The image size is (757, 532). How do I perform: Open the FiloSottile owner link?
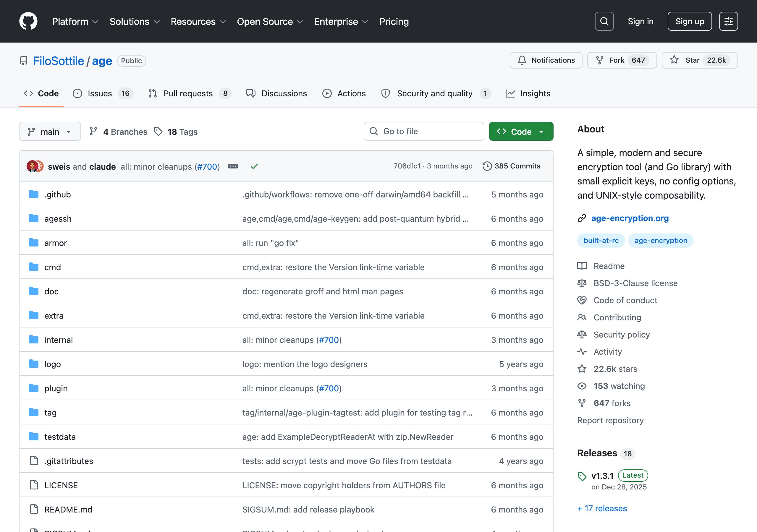point(58,61)
